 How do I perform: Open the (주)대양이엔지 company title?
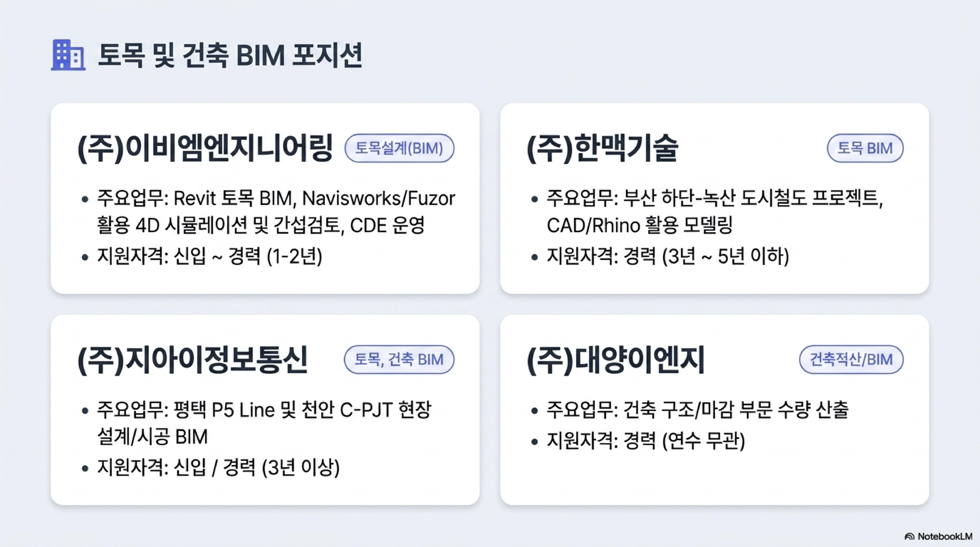click(616, 359)
